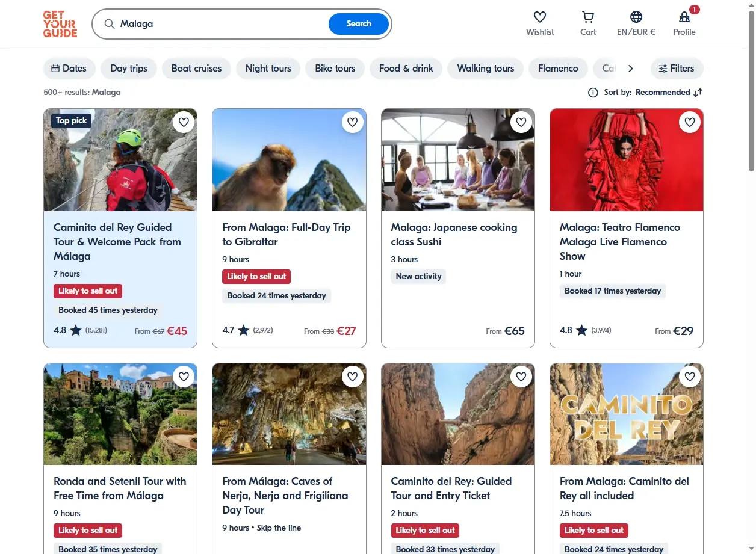Wishlist the Caminito del Rey all included card
This screenshot has width=756, height=554.
click(690, 377)
